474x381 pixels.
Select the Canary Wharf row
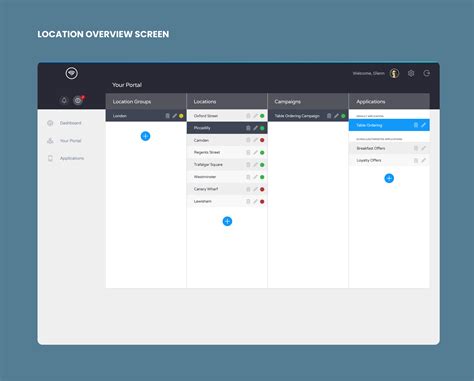[x=227, y=189]
